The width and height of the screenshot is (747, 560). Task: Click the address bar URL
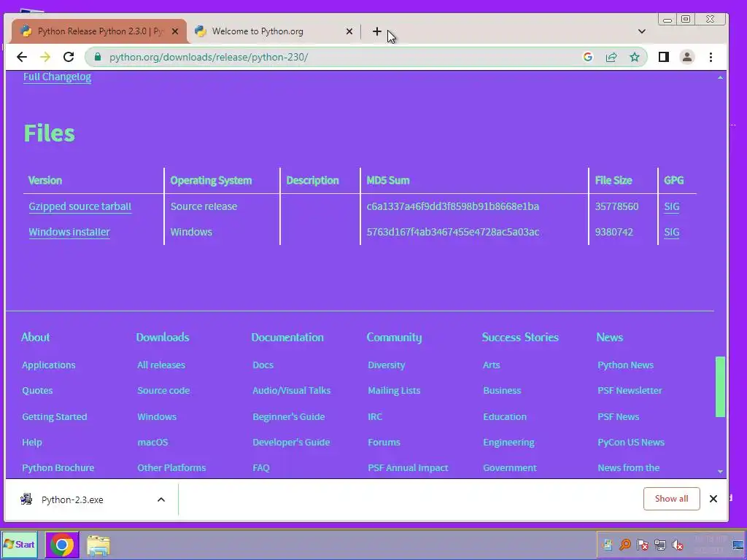(x=209, y=57)
